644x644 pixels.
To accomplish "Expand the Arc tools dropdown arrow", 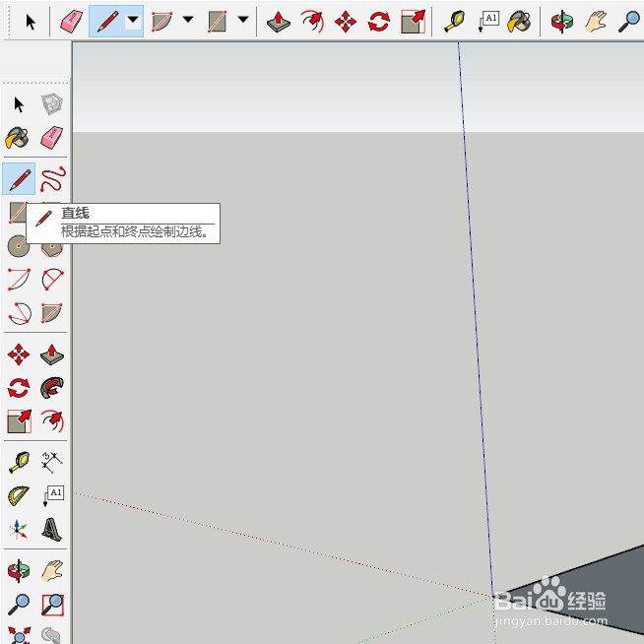I will pos(188,20).
